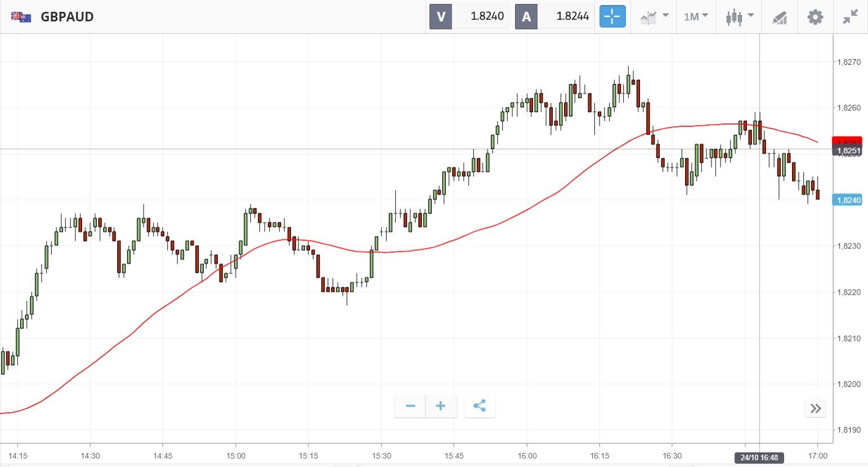868x467 pixels.
Task: Open the candlestick chart type dropdown
Action: pyautogui.click(x=739, y=17)
